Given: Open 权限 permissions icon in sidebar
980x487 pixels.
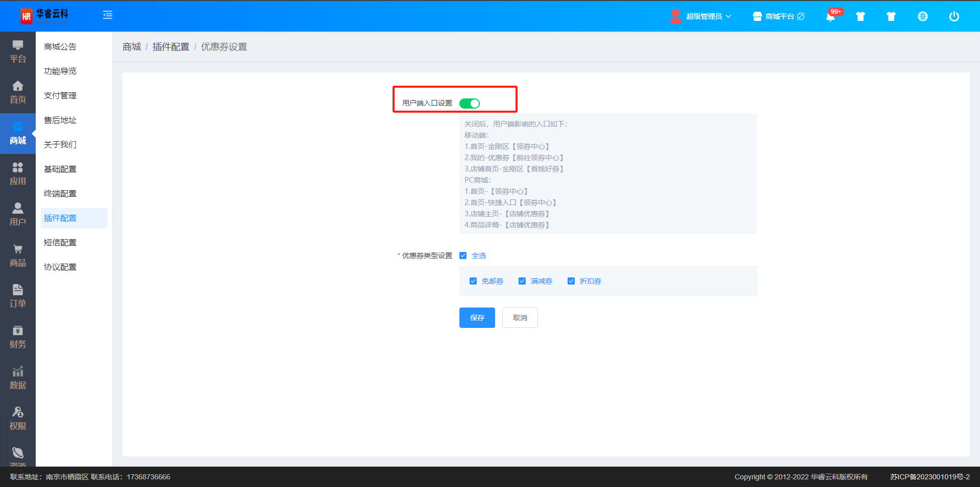Looking at the screenshot, I should [18, 419].
